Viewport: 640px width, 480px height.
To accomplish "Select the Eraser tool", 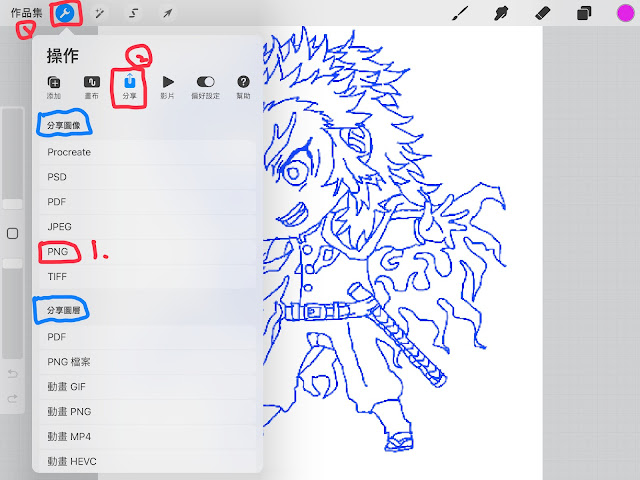I will click(x=542, y=13).
